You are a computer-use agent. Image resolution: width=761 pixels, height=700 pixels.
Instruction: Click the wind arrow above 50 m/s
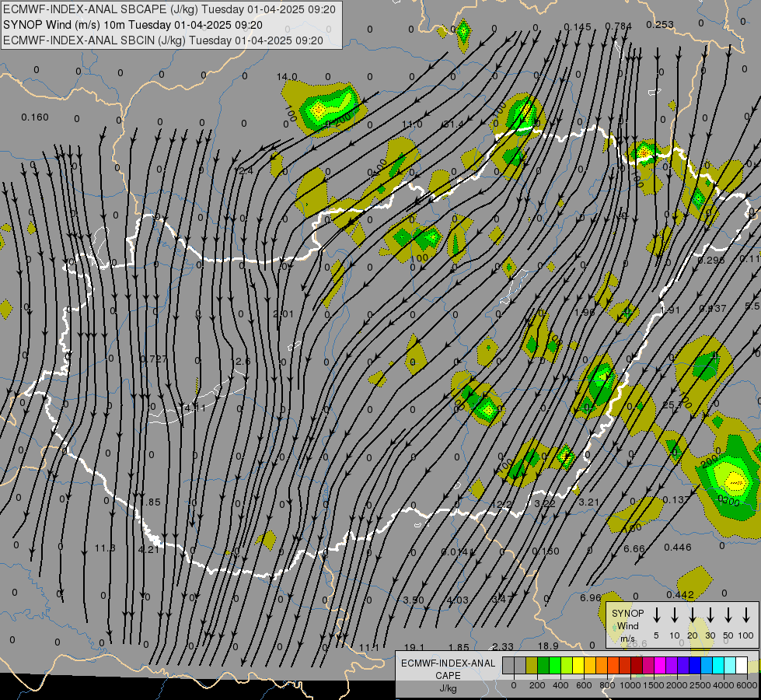(x=728, y=614)
